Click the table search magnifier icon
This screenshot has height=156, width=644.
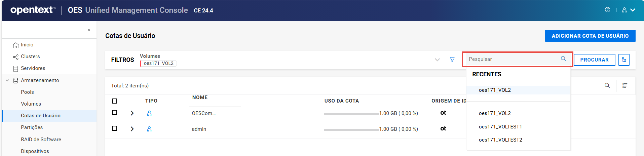[x=607, y=85]
